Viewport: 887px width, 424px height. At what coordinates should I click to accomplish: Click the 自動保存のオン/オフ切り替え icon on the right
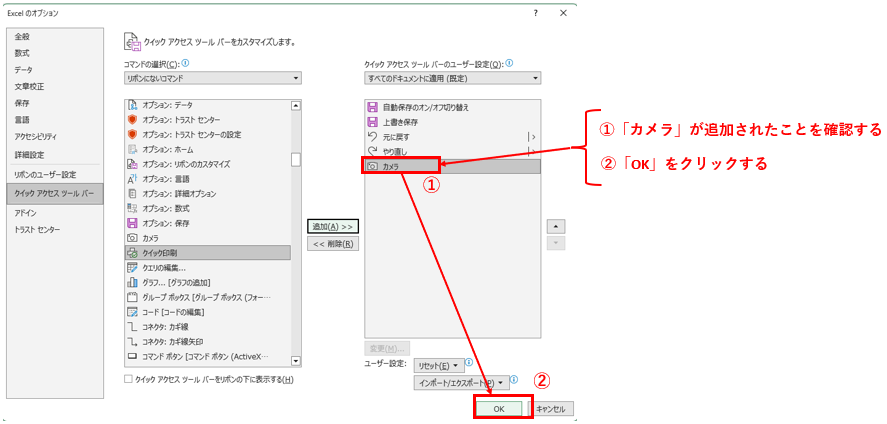(372, 107)
